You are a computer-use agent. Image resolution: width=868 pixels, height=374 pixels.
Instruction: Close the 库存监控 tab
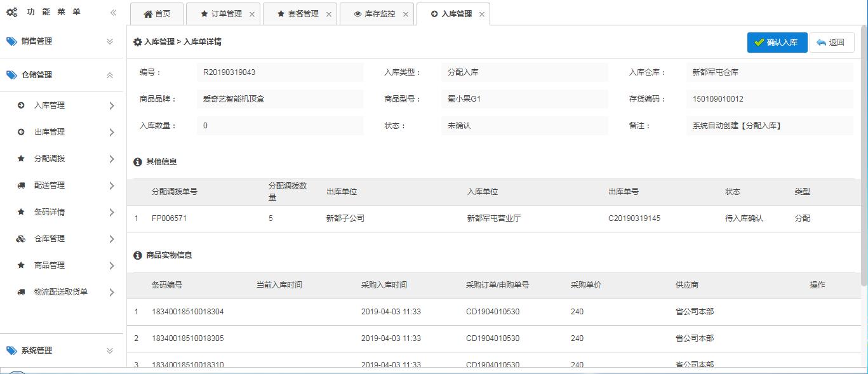[405, 14]
